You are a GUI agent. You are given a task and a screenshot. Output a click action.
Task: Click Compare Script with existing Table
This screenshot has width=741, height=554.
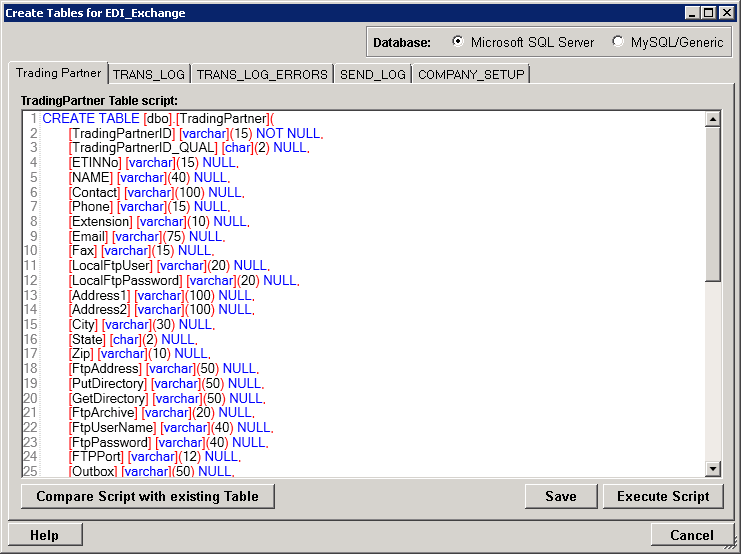(148, 496)
